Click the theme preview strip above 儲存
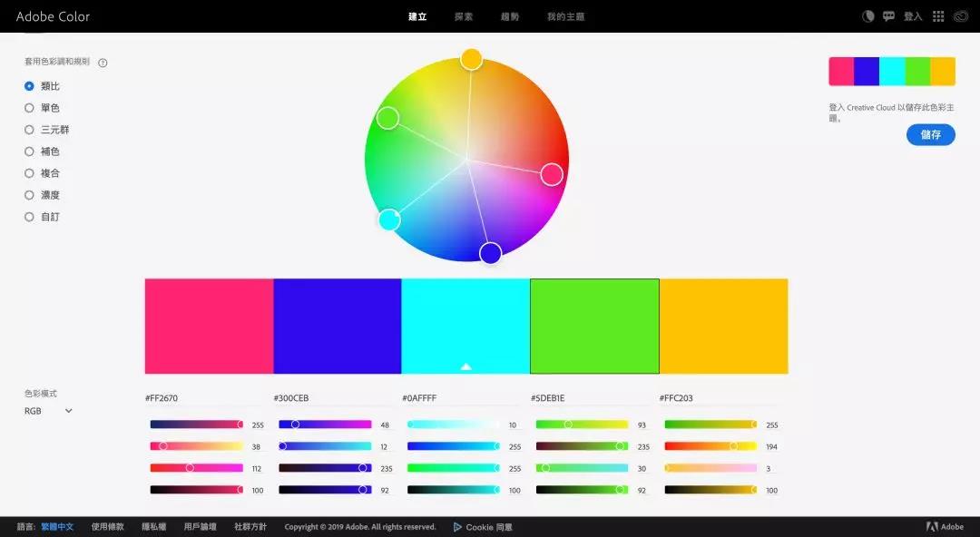Viewport: 980px width, 537px height. point(892,72)
